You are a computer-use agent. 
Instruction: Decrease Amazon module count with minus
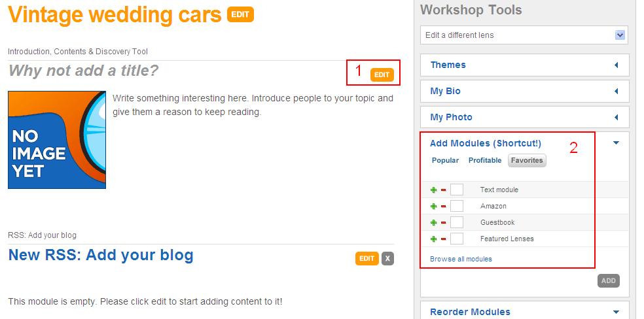[x=443, y=206]
